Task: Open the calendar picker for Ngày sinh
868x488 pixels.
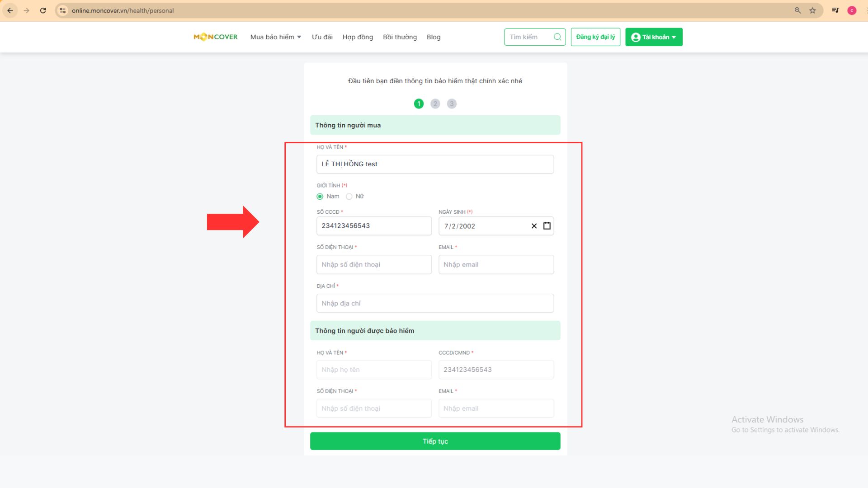Action: point(547,226)
